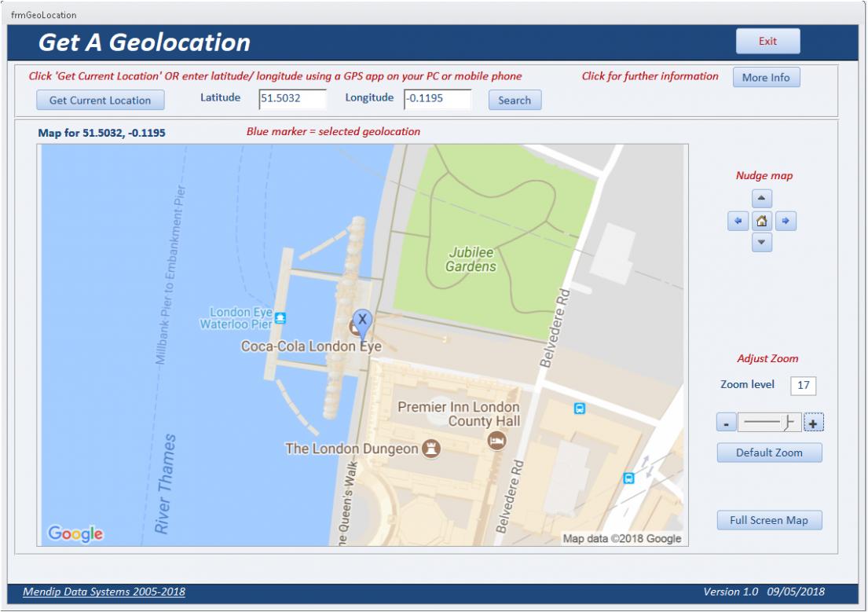The height and width of the screenshot is (612, 868).
Task: Click the Zoom level value box
Action: point(804,386)
